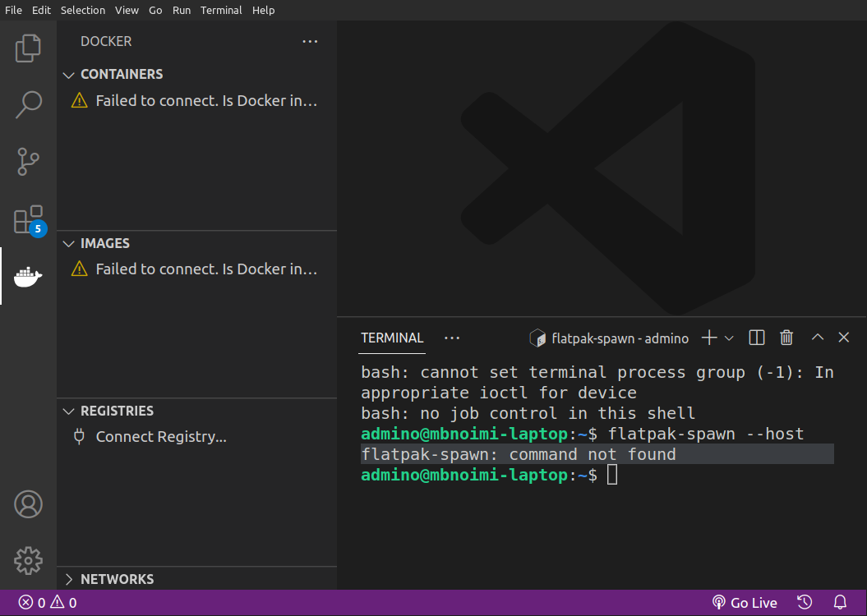
Task: Click Connect Registry... item
Action: [x=161, y=436]
